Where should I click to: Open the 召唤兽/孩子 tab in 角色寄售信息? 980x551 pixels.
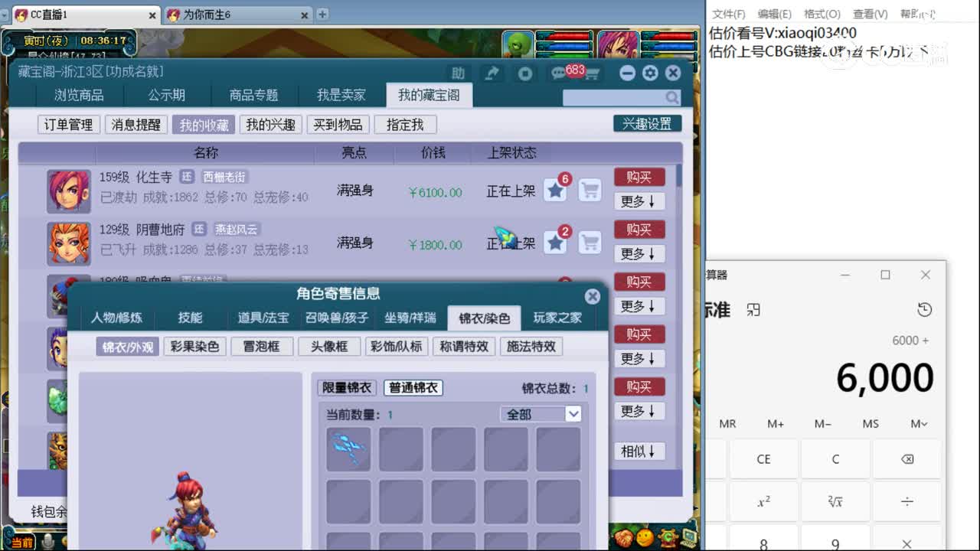[x=337, y=318]
